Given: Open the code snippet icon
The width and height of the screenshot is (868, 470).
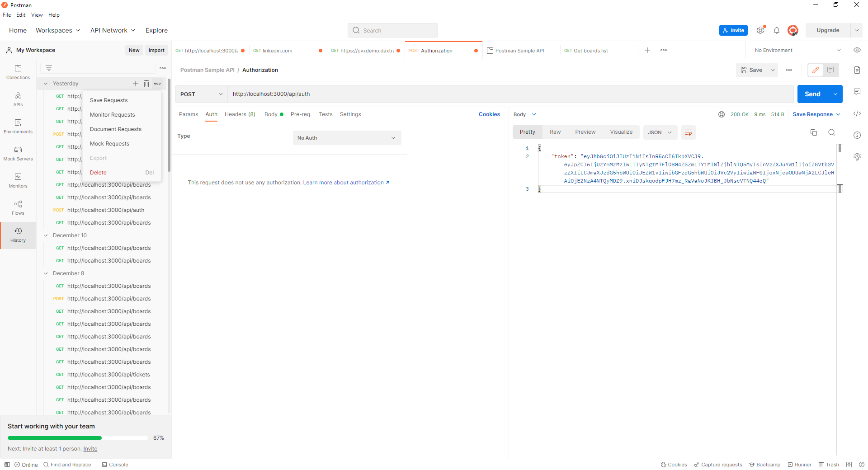Looking at the screenshot, I should pyautogui.click(x=857, y=113).
